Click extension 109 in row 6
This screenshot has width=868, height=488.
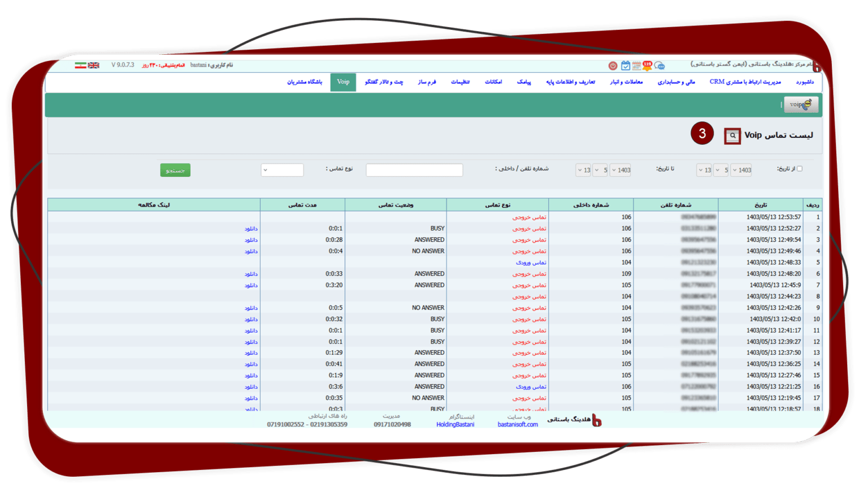(x=626, y=274)
